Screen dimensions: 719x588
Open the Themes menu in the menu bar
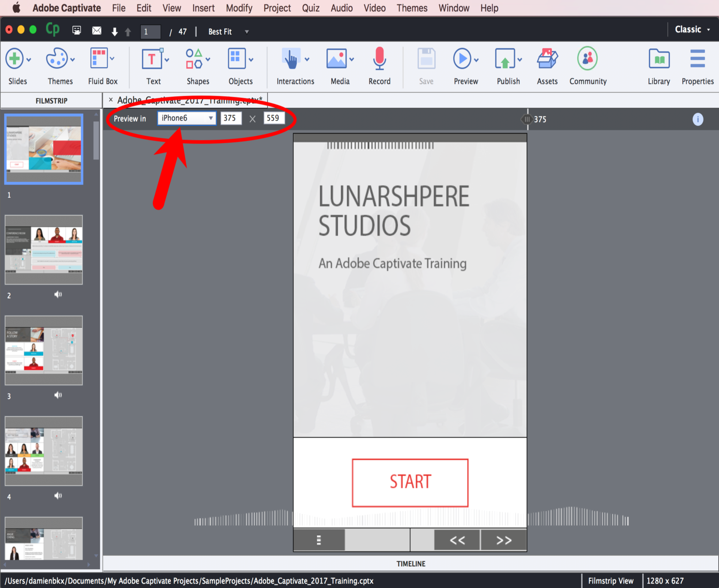(x=412, y=8)
